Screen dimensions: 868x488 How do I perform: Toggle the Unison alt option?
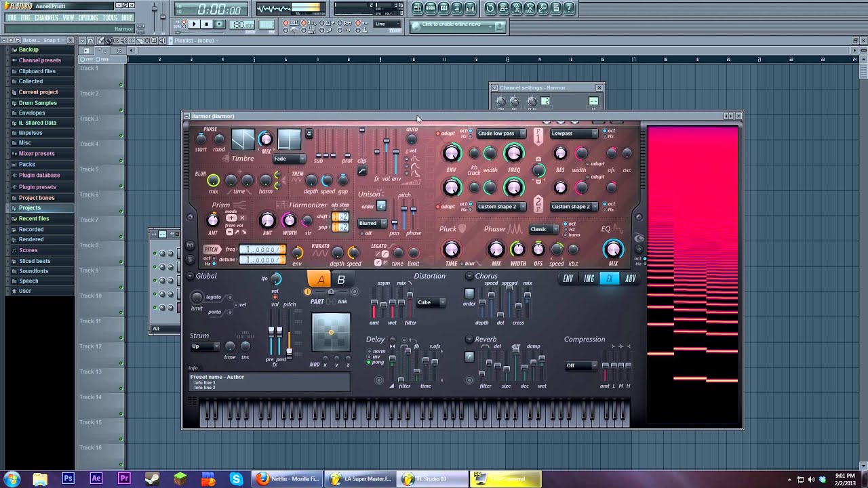(362, 233)
